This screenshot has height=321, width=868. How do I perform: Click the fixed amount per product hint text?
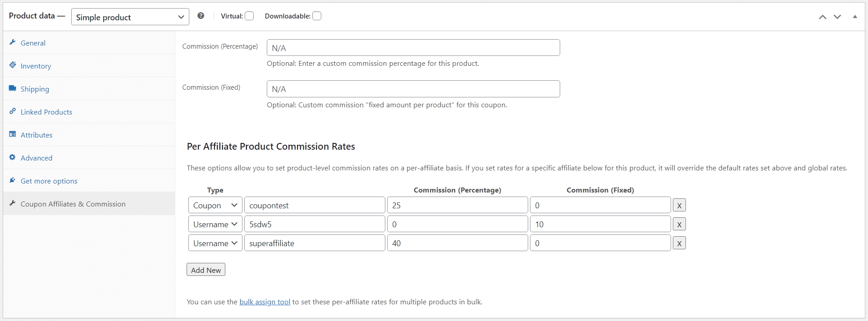[387, 105]
